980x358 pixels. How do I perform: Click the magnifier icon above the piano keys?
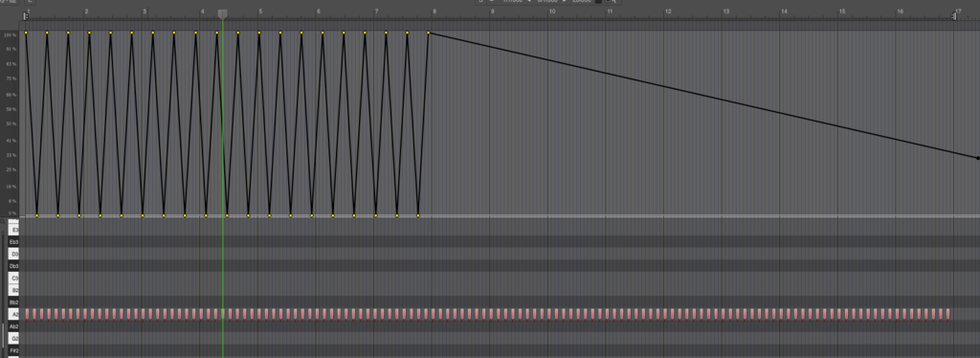(3, 222)
